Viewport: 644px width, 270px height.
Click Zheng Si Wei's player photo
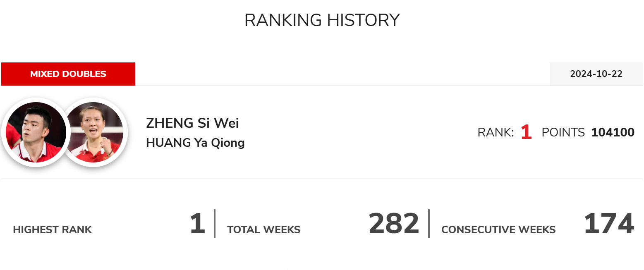36,132
